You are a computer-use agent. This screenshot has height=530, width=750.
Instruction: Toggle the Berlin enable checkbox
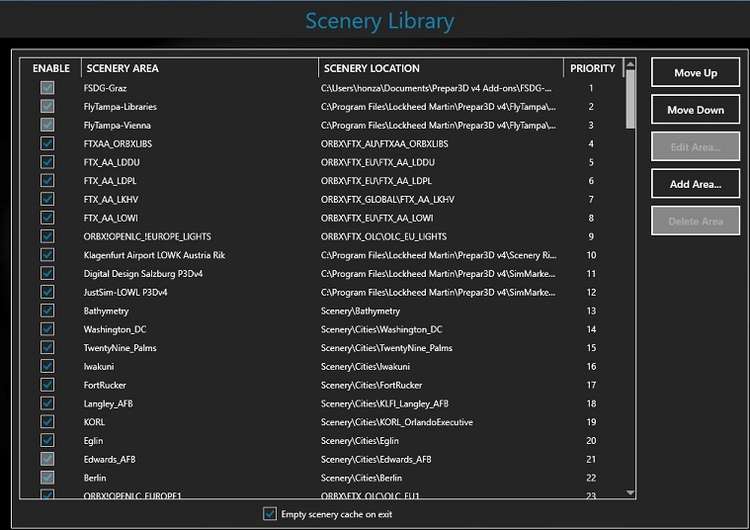click(x=47, y=477)
